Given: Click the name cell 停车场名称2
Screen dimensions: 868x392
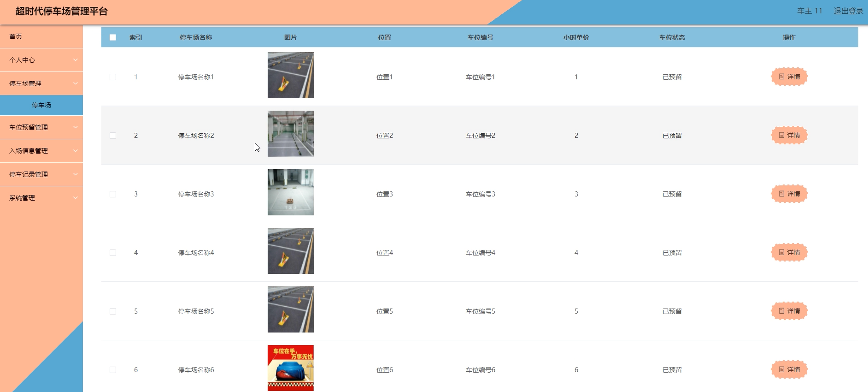Looking at the screenshot, I should click(196, 136).
